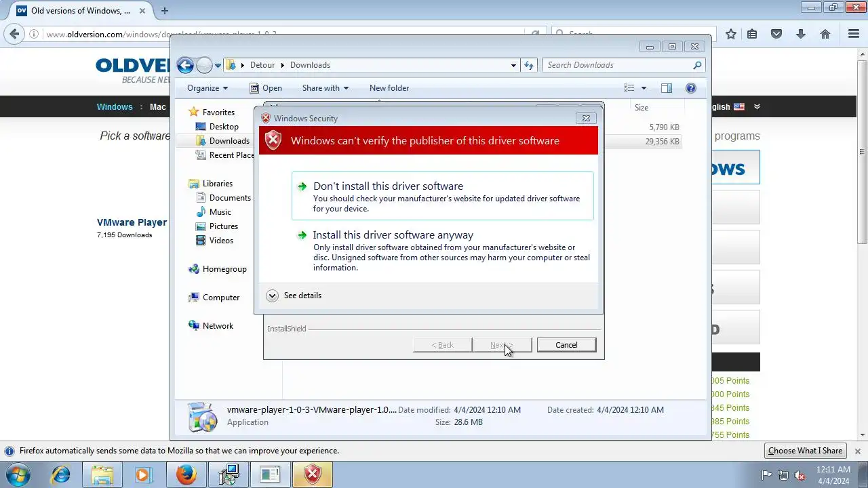The image size is (868, 488).
Task: Open the Videos library
Action: tap(214, 241)
